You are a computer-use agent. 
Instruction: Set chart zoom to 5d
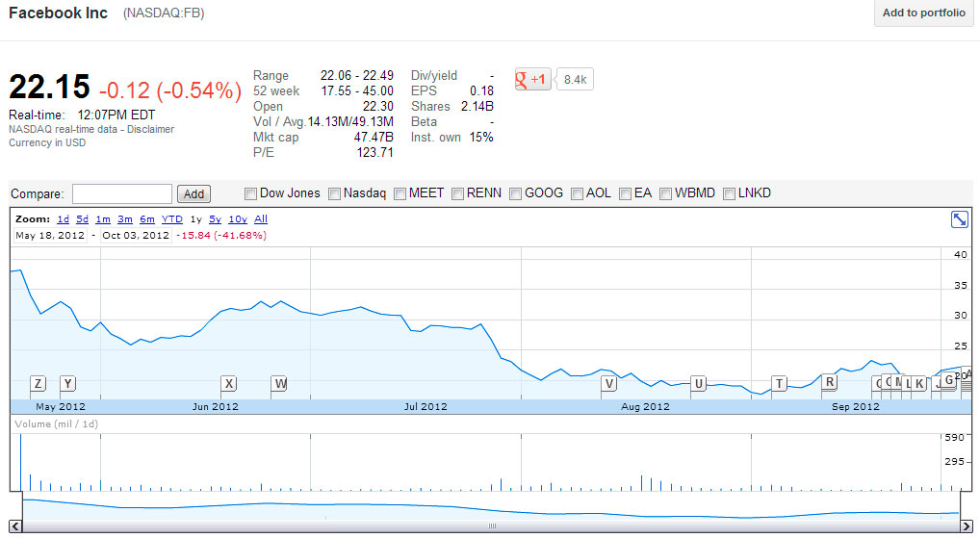click(x=83, y=219)
